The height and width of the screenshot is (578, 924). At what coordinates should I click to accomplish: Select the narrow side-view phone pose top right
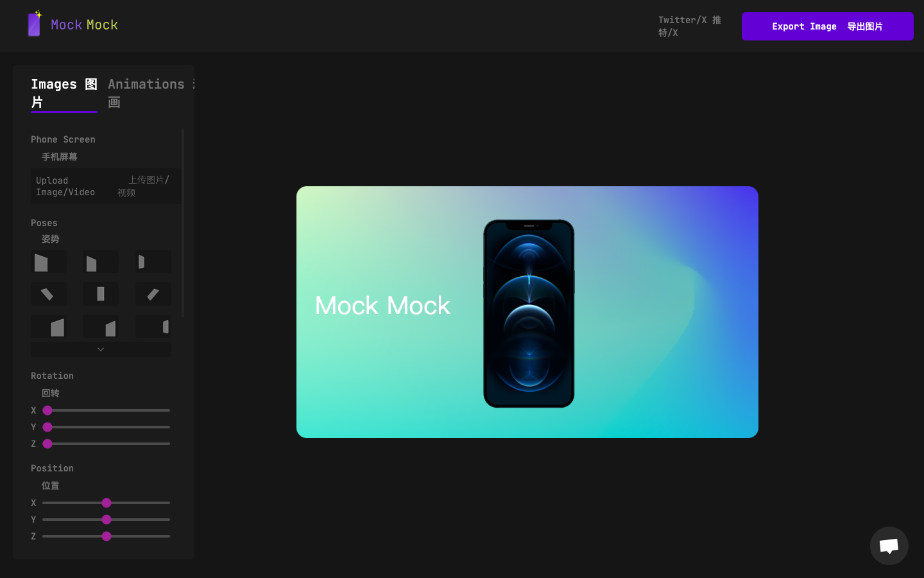(153, 261)
